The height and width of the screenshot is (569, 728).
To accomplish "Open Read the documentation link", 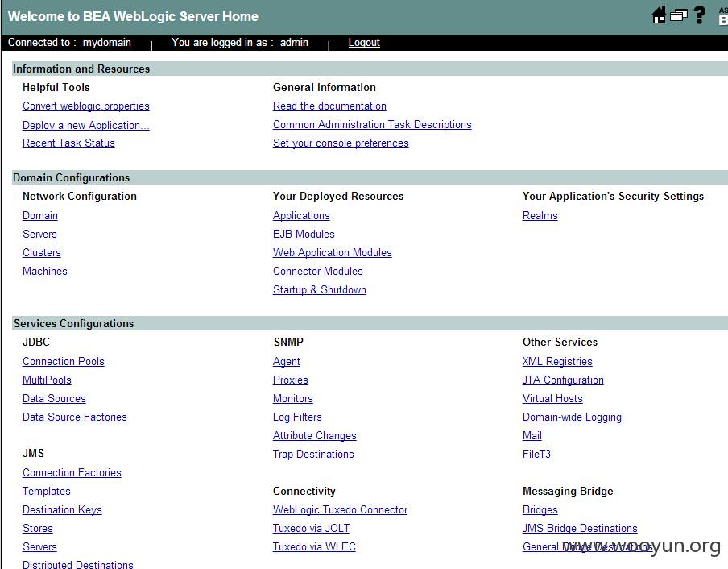I will [329, 106].
